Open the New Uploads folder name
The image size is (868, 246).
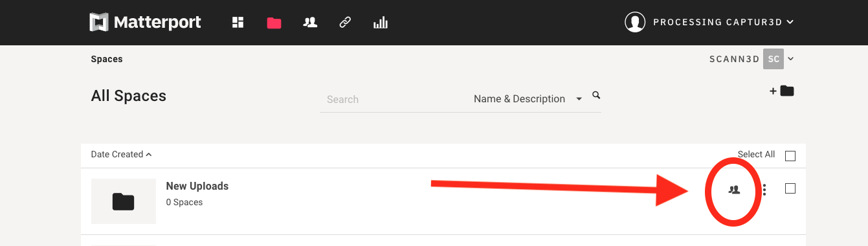pos(197,186)
